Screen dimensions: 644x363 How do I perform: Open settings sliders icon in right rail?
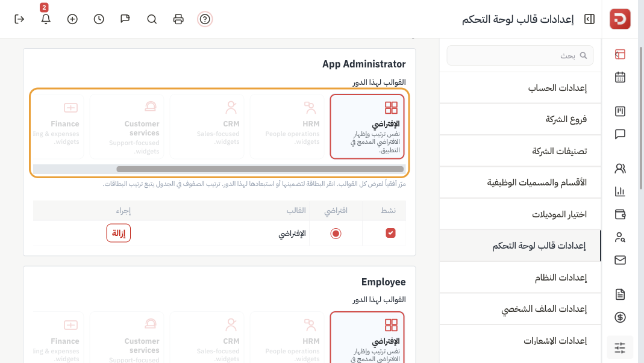point(620,348)
